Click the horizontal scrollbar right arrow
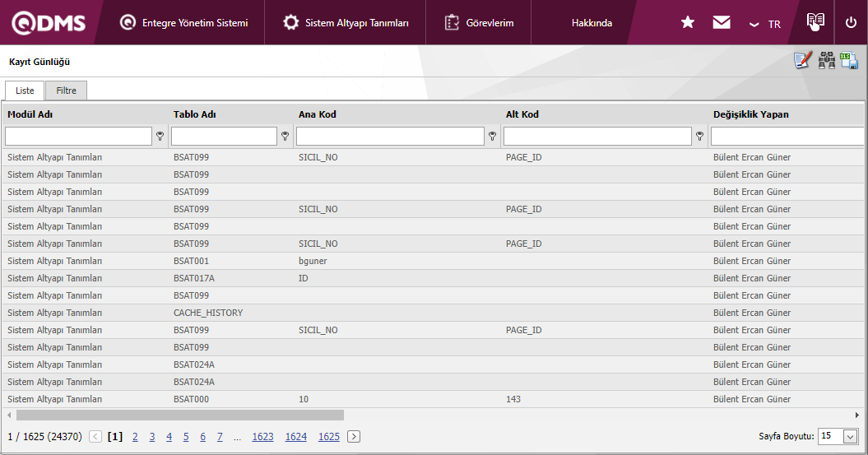The image size is (868, 455). (856, 416)
